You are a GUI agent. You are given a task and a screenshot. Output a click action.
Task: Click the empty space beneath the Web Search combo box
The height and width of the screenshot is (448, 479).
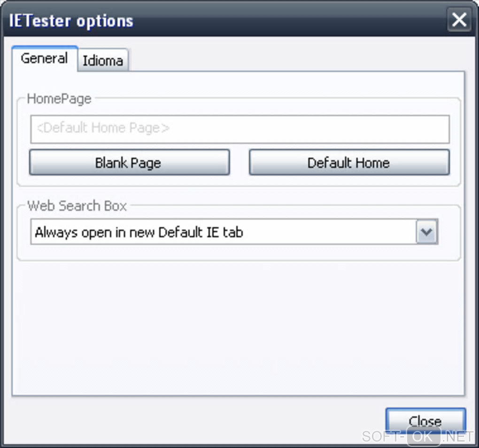(x=235, y=252)
